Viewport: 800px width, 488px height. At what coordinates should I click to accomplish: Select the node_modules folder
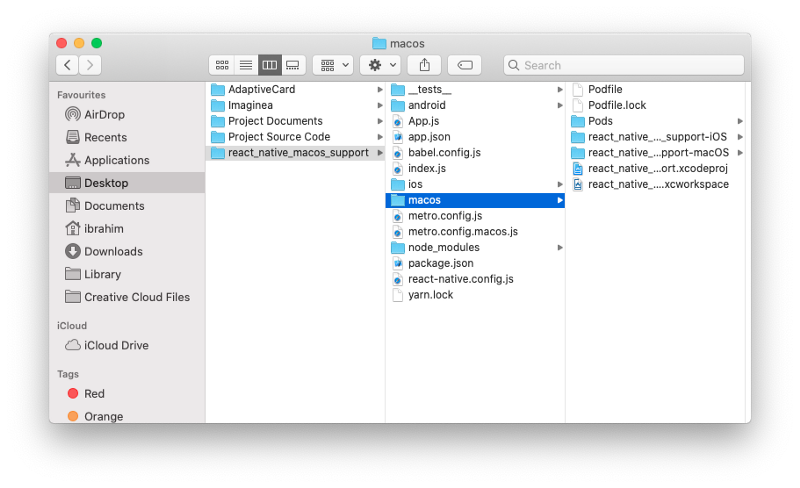[x=475, y=248]
